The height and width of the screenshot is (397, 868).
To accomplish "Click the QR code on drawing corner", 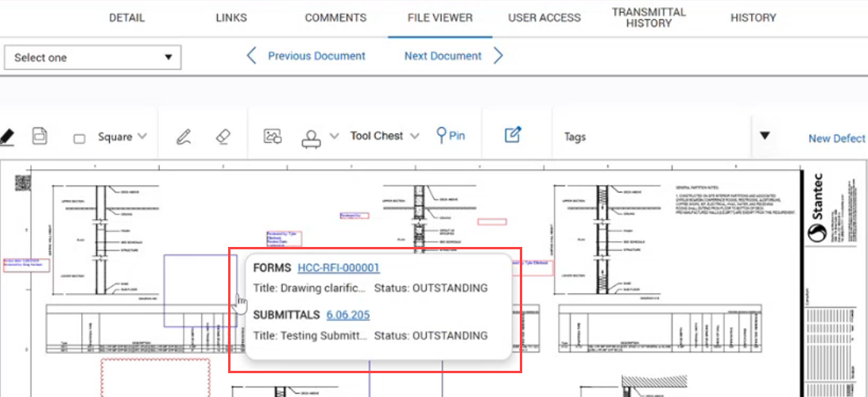I will pos(22,183).
